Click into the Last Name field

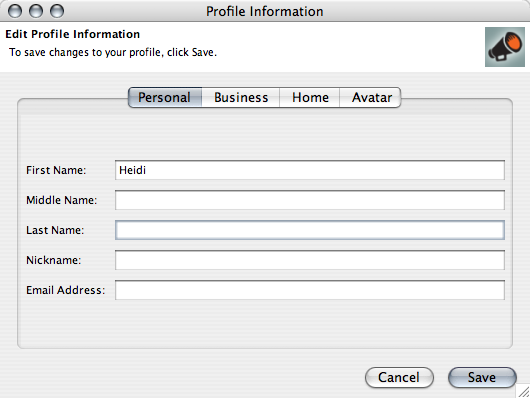pyautogui.click(x=310, y=230)
